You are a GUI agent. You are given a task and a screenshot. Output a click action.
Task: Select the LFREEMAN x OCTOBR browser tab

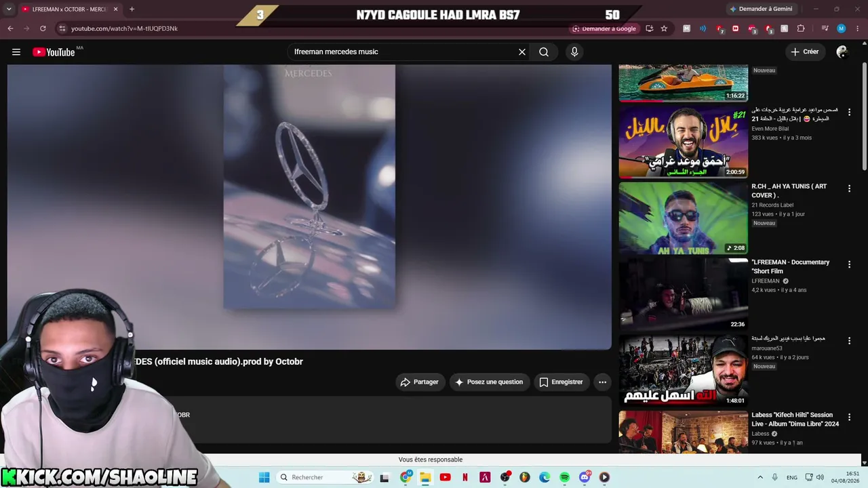[x=70, y=9]
